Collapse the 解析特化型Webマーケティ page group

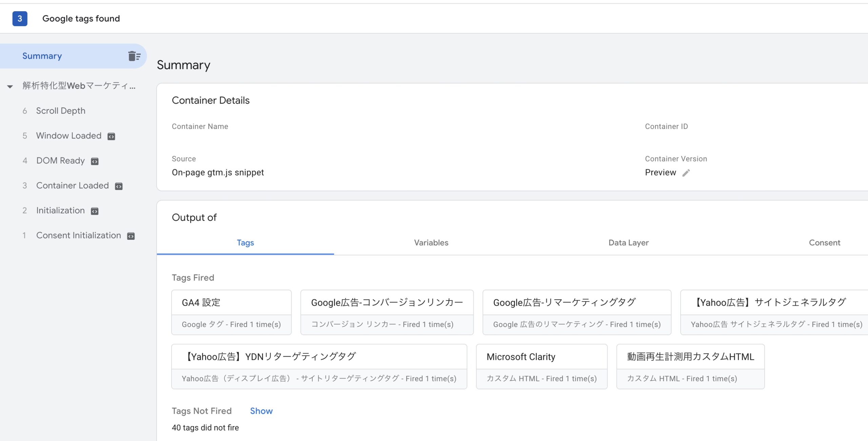coord(10,87)
